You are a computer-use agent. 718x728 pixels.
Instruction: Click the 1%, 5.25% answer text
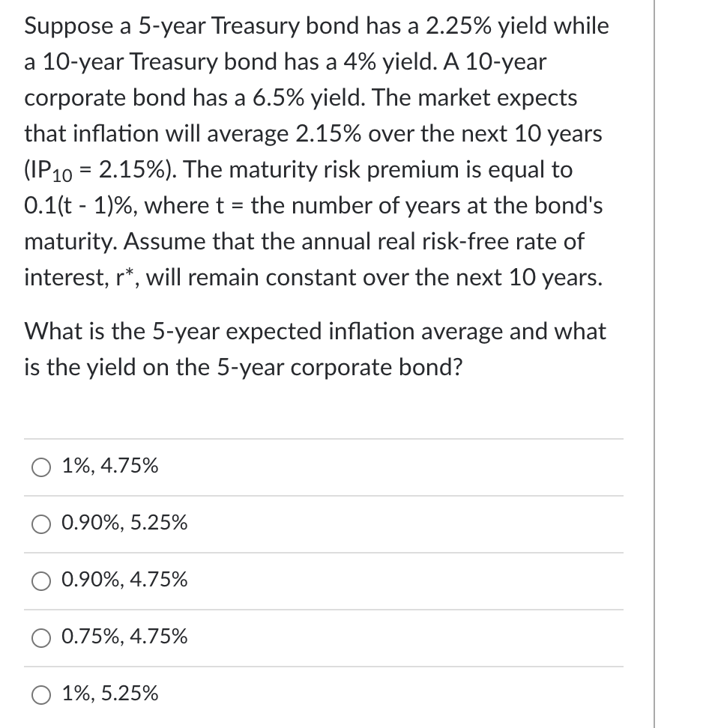110,694
